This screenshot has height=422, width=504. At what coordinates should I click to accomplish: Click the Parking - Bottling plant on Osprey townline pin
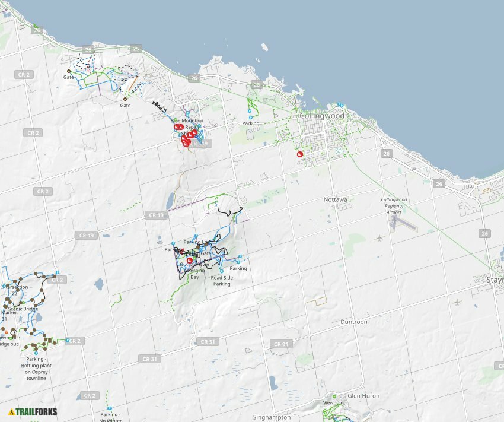click(x=36, y=353)
